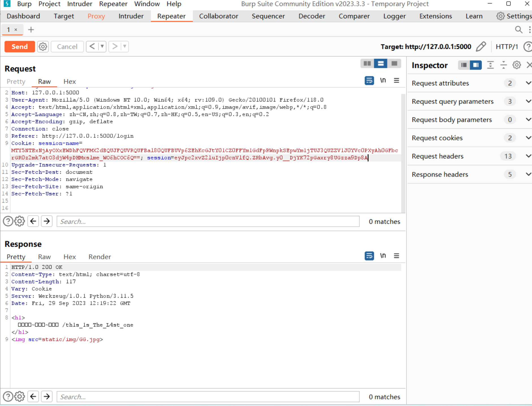Show Response in Raw view
The width and height of the screenshot is (532, 406).
click(44, 257)
